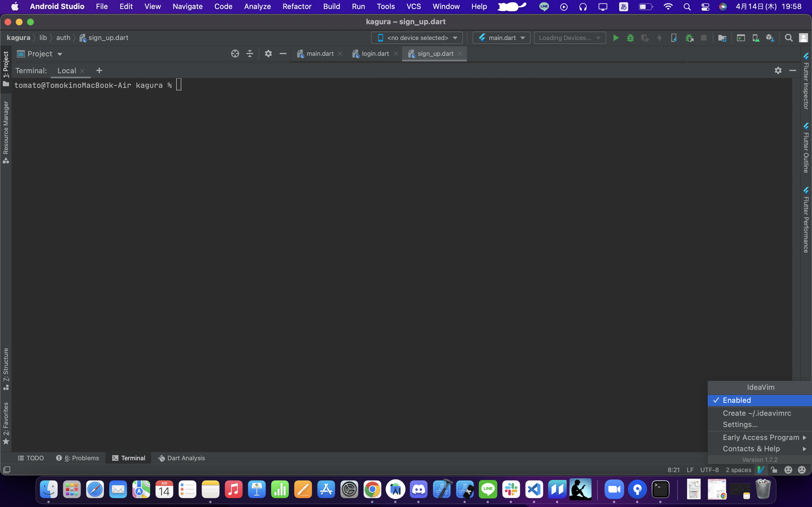Open Search Everywhere with the magnifier icon
The height and width of the screenshot is (507, 812).
point(789,37)
